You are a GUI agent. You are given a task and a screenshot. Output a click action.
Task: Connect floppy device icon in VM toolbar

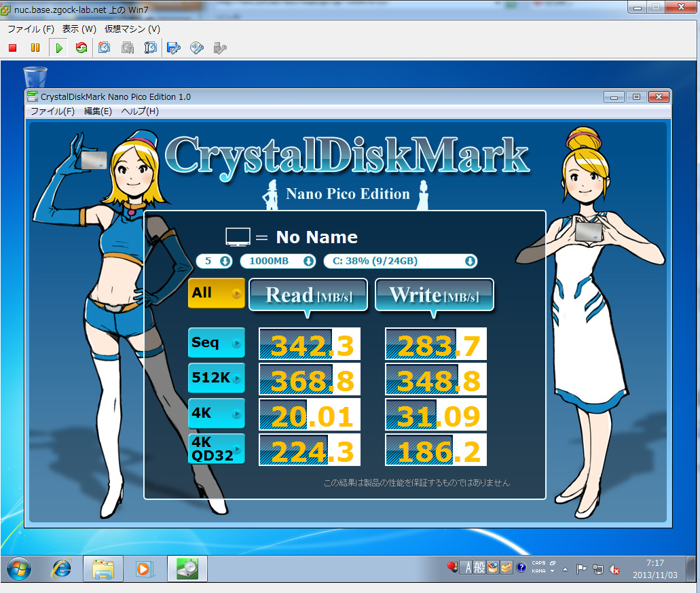(x=173, y=48)
